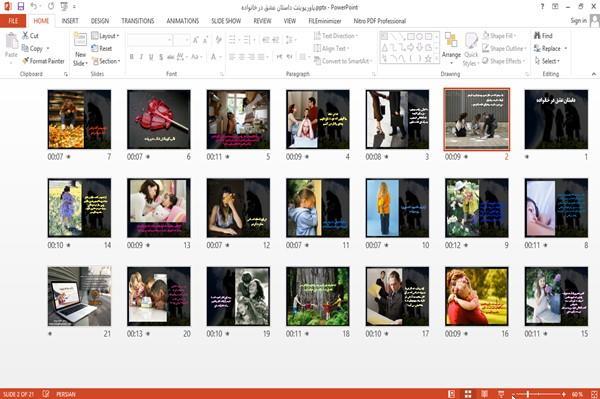Click zoom in plus button
Image resolution: width=600 pixels, height=399 pixels.
pos(564,394)
